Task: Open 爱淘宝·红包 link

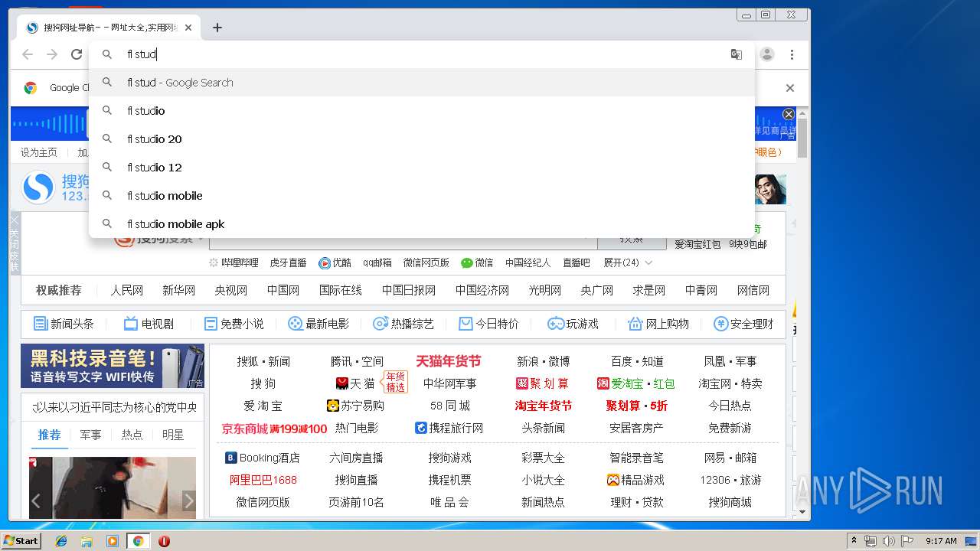Action: 635,383
